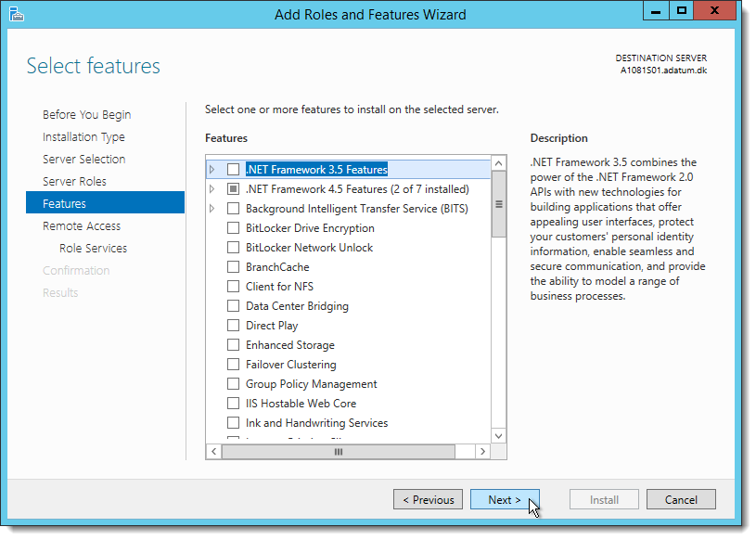Click the Previous button
The image size is (756, 540).
pos(429,499)
